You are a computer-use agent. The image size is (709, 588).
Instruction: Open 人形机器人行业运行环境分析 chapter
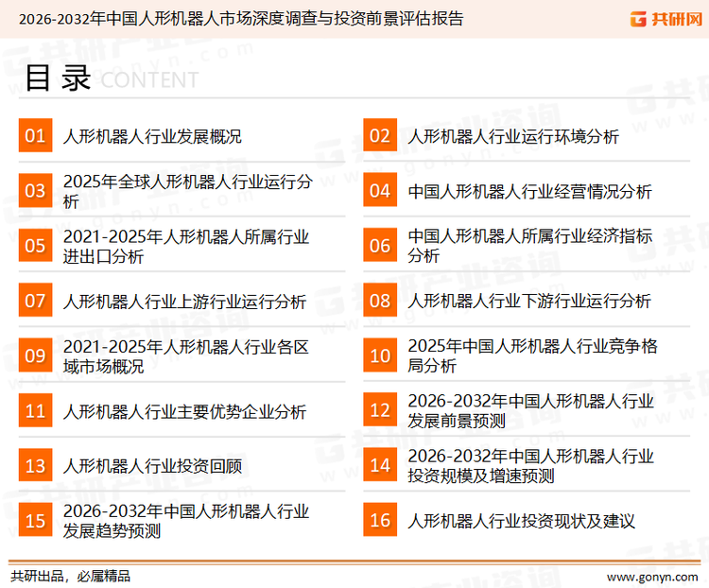pos(513,136)
